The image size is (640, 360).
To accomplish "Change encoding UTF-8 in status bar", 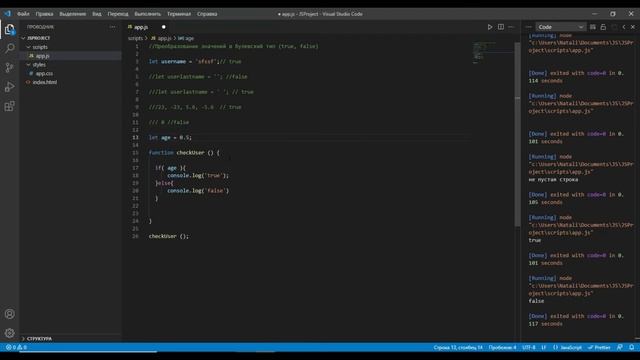I will pos(529,347).
